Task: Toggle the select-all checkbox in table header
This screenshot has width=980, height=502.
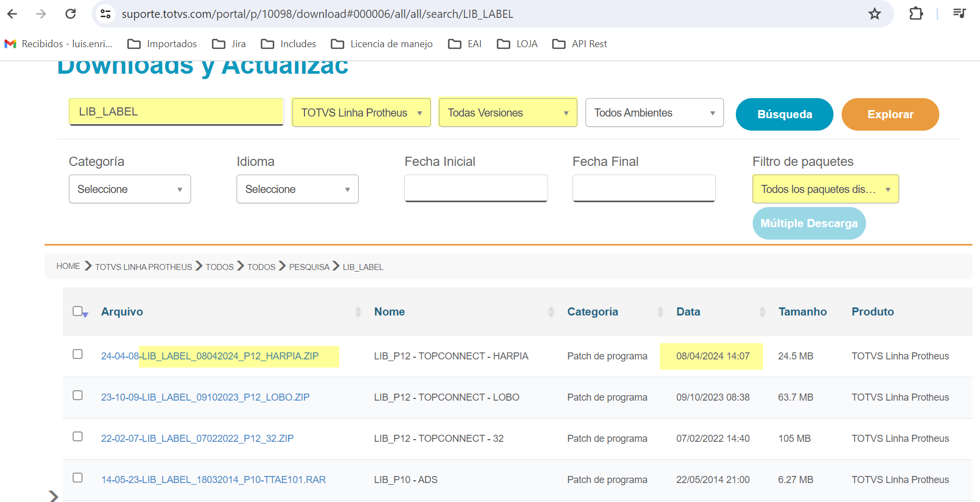Action: pos(78,311)
